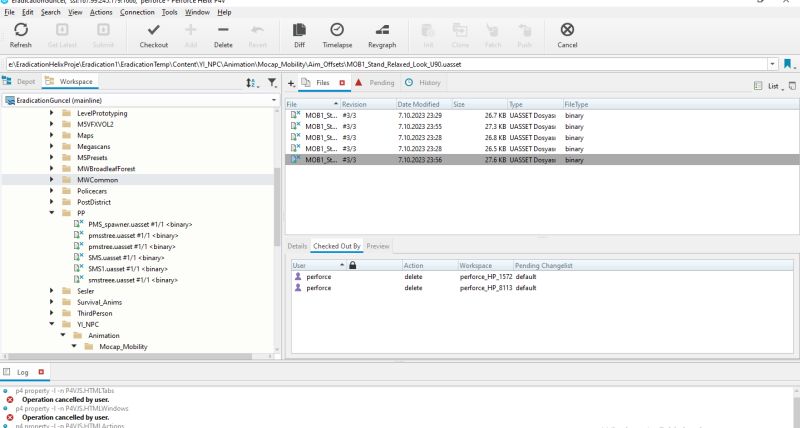This screenshot has height=428, width=800.
Task: Click the workspace tree horizontal scrollbar
Action: click(x=128, y=357)
